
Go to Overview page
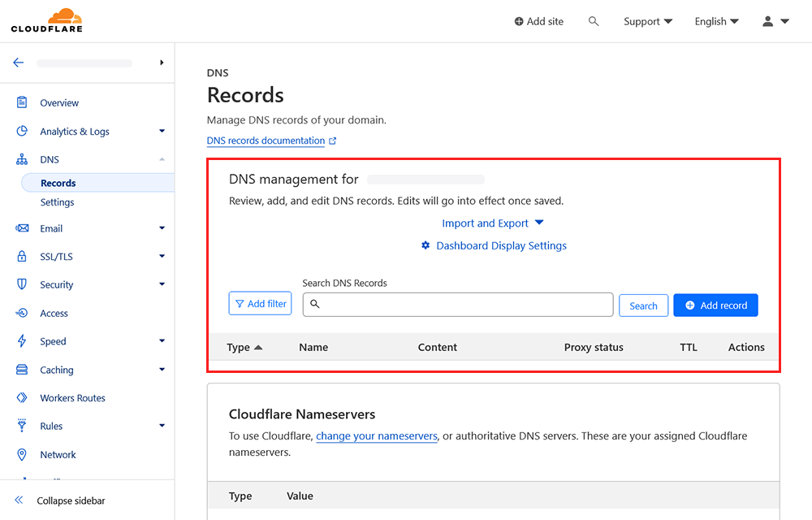point(59,102)
